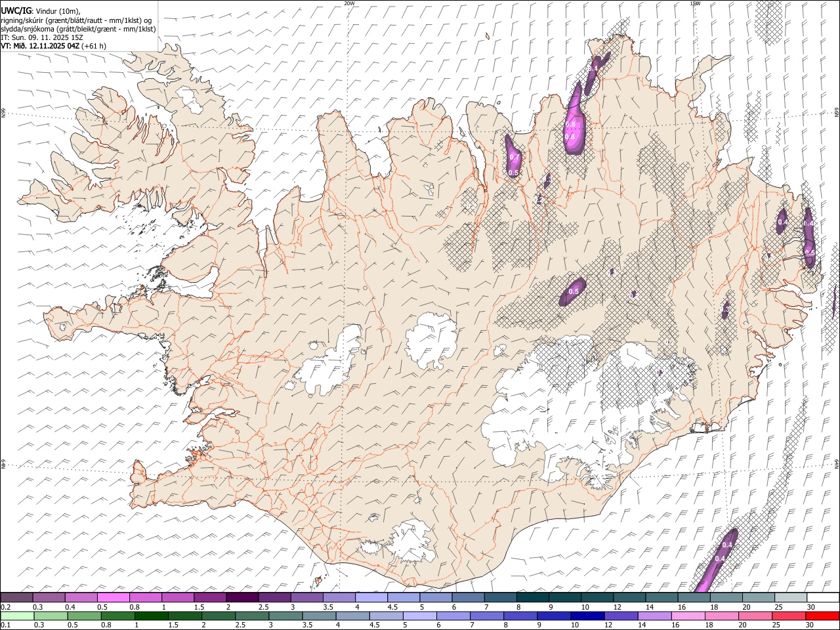Image resolution: width=840 pixels, height=630 pixels.
Task: Select the bright red 30 swatch in green legend
Action: (822, 616)
